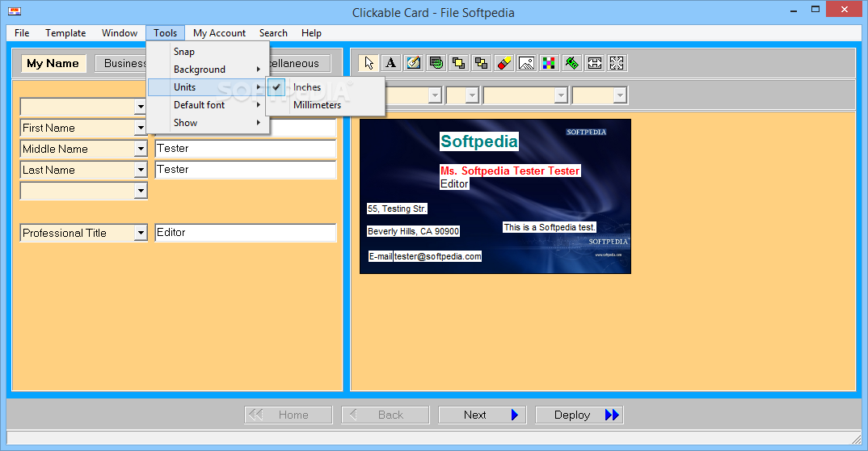This screenshot has height=451, width=868.
Task: Open the Professional Title dropdown
Action: pos(141,233)
